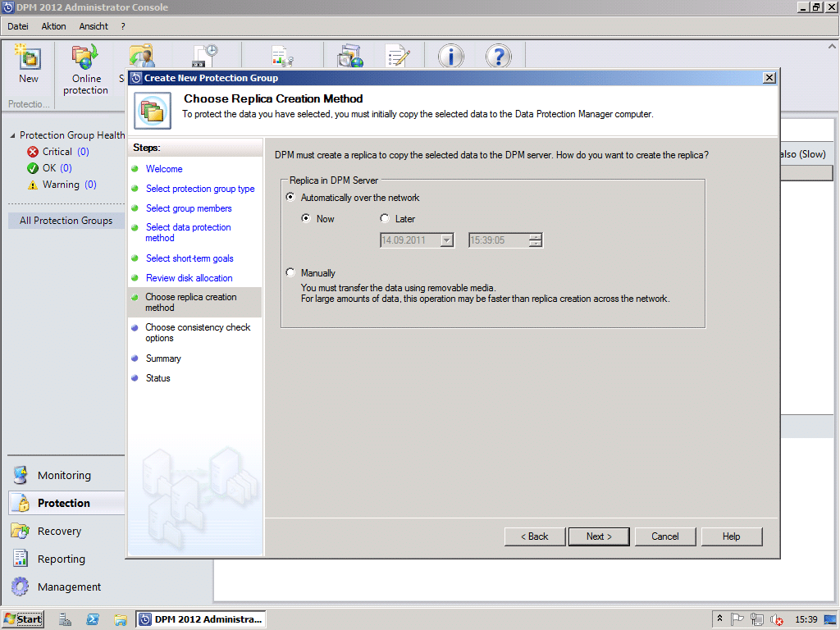The width and height of the screenshot is (840, 630).
Task: Click the taskbar clock showing 15:39
Action: point(806,619)
